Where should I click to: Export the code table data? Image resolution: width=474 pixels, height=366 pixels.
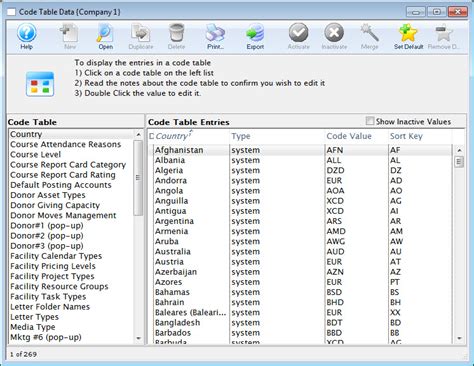[x=255, y=37]
